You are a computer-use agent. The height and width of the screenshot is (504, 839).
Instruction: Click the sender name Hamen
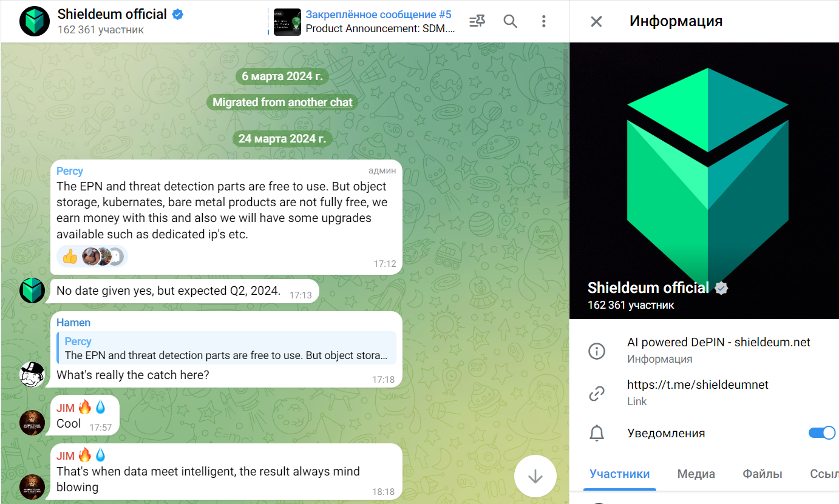point(73,323)
